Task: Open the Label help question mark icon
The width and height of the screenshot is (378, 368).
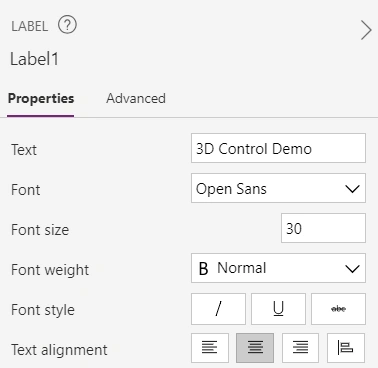Action: point(67,25)
